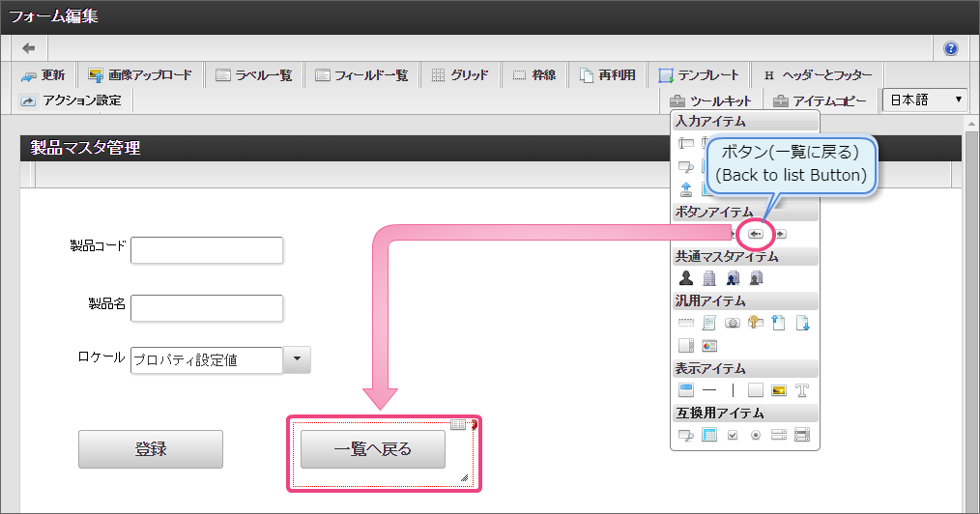Click the 更新 toolbar button
The image size is (980, 514).
click(43, 75)
